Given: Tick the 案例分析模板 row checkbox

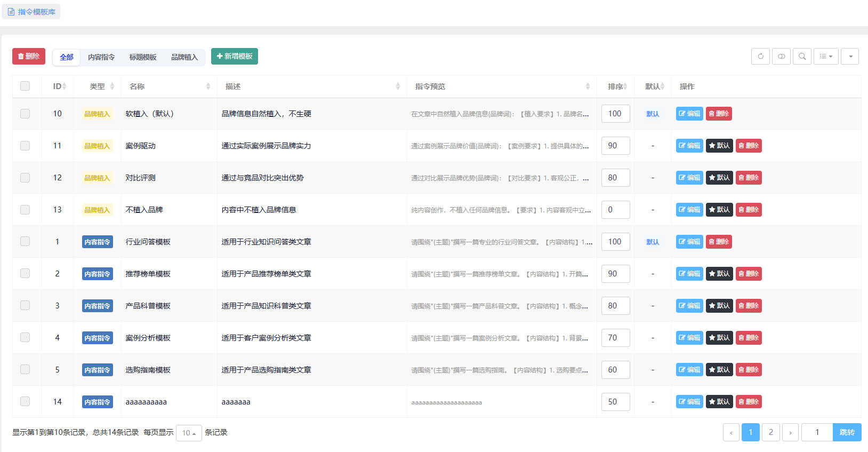Looking at the screenshot, I should 25,337.
